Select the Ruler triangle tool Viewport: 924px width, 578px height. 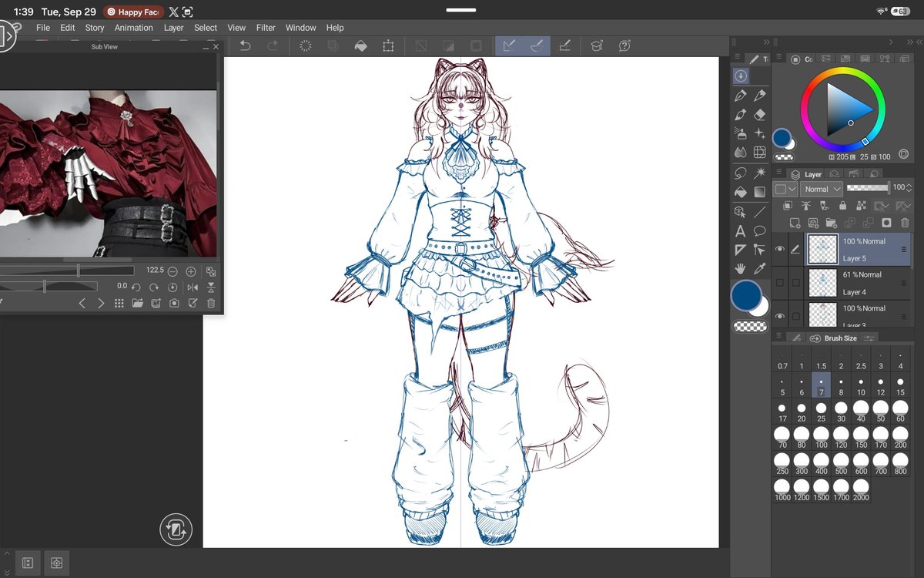(x=741, y=250)
